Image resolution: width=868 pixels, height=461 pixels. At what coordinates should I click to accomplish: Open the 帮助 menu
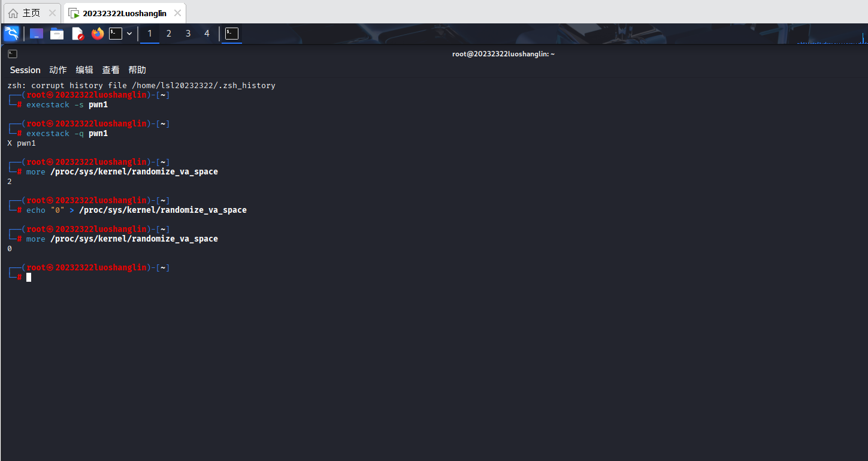(x=137, y=70)
